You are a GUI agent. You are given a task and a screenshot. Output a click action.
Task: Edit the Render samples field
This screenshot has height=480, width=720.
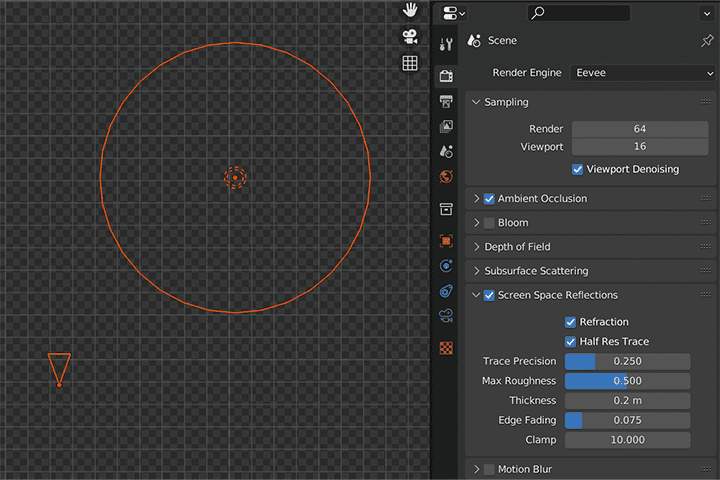click(640, 129)
